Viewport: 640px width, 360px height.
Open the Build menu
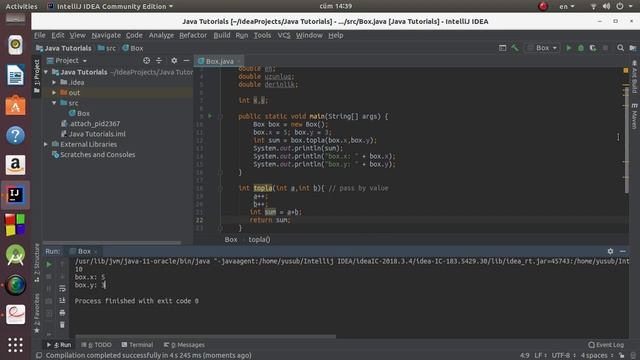(x=222, y=35)
